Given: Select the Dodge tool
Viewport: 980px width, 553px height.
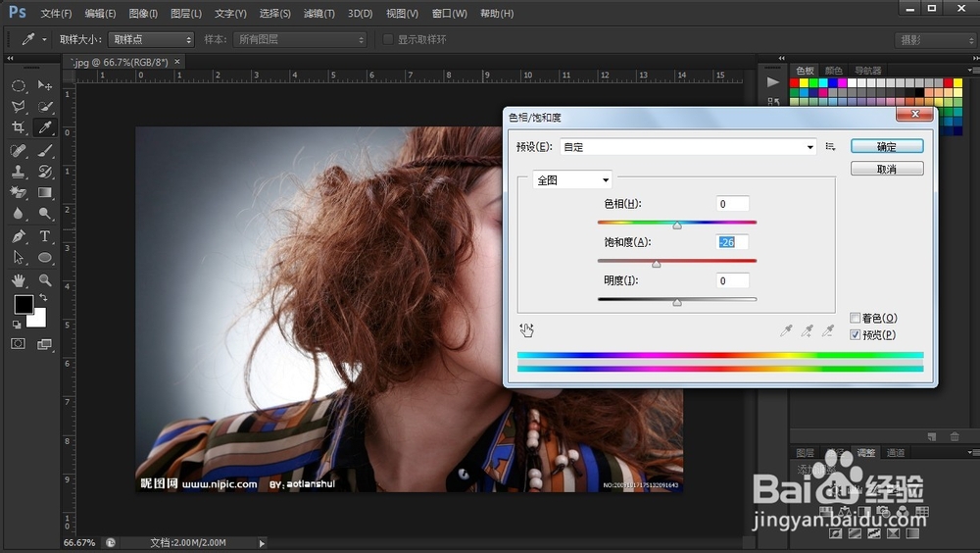Looking at the screenshot, I should coord(45,214).
